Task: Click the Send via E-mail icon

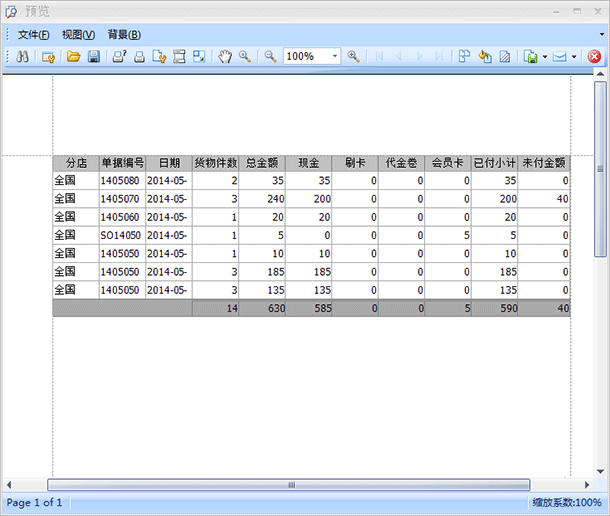Action: (560, 57)
